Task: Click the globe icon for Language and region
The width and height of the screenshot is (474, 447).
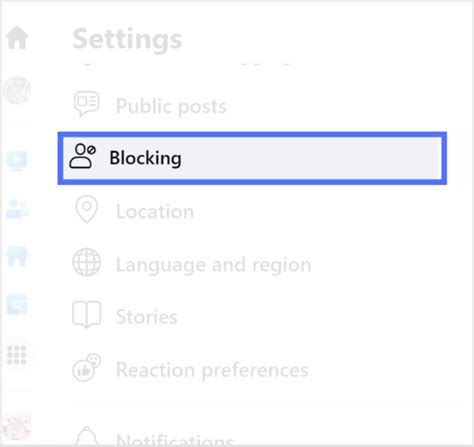Action: pos(87,262)
